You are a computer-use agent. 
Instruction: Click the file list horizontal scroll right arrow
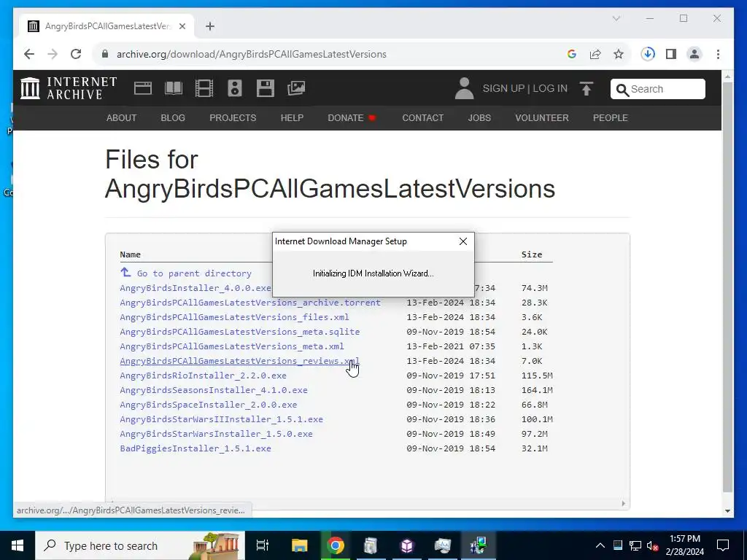[x=623, y=503]
